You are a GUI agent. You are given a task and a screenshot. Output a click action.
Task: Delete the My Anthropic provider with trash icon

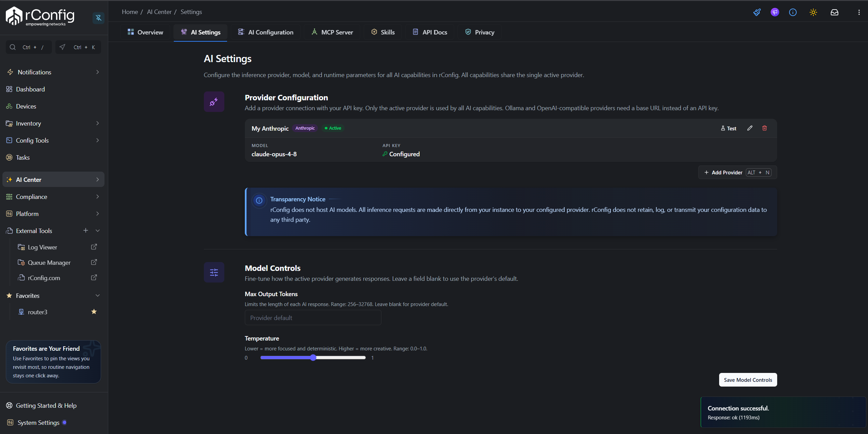pyautogui.click(x=765, y=128)
